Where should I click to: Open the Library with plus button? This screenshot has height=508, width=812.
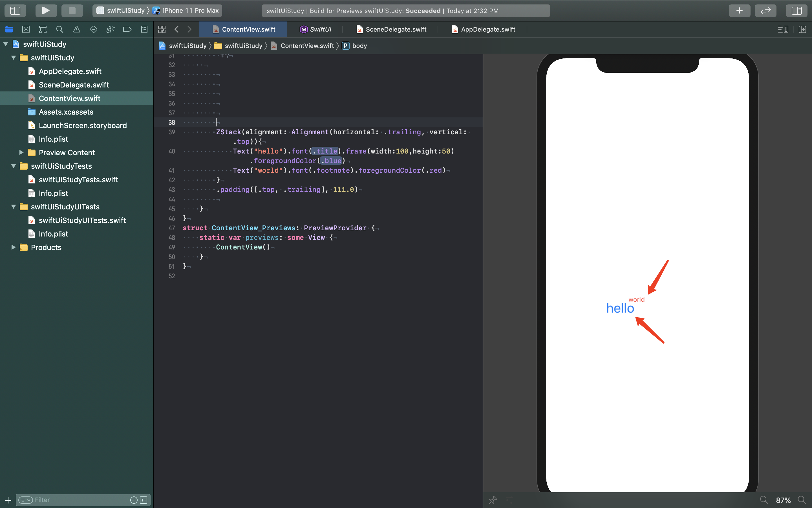[740, 10]
